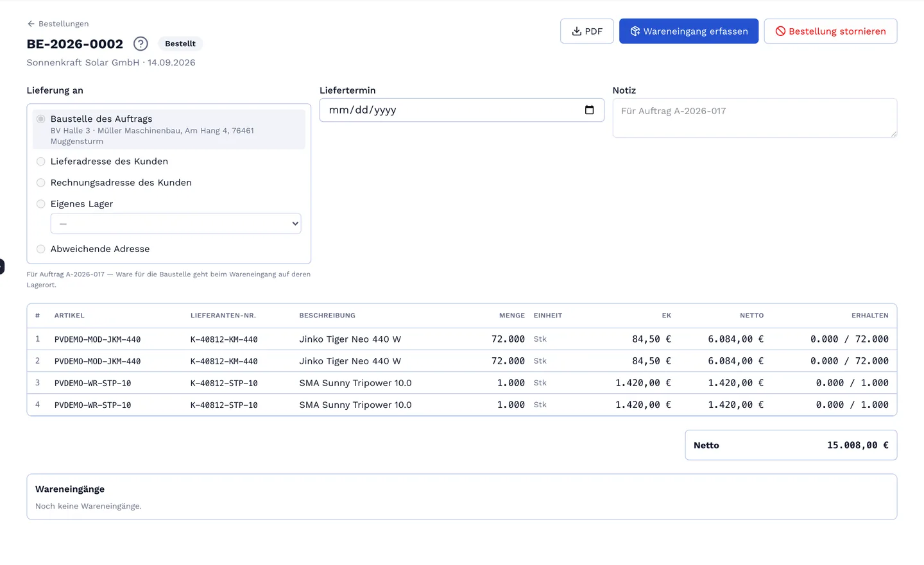
Task: Choose Abweichende Adresse radio option
Action: pyautogui.click(x=41, y=249)
